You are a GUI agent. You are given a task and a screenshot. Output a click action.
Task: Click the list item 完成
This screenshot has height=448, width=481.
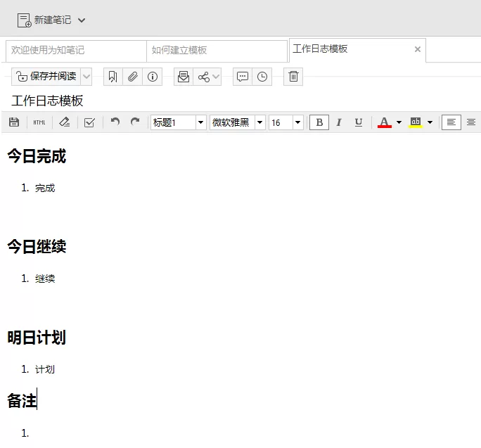pyautogui.click(x=45, y=188)
